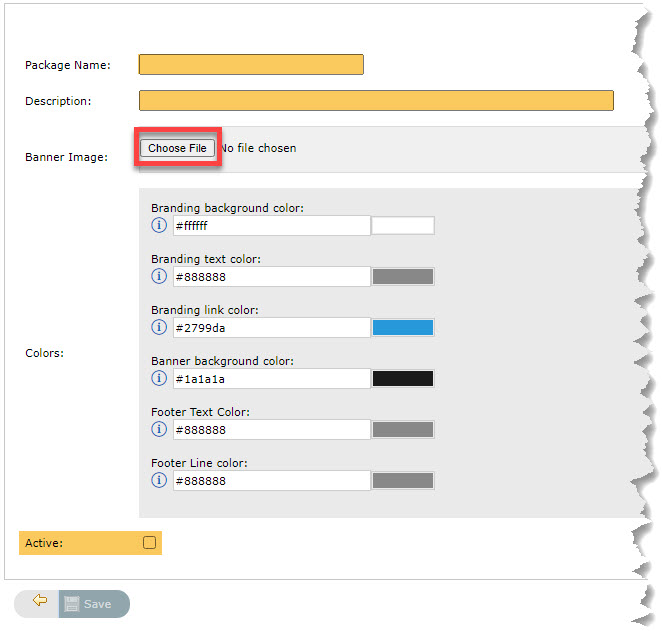Open info icon for Footer Text Color
Image resolution: width=662 pixels, height=631 pixels.
(159, 429)
